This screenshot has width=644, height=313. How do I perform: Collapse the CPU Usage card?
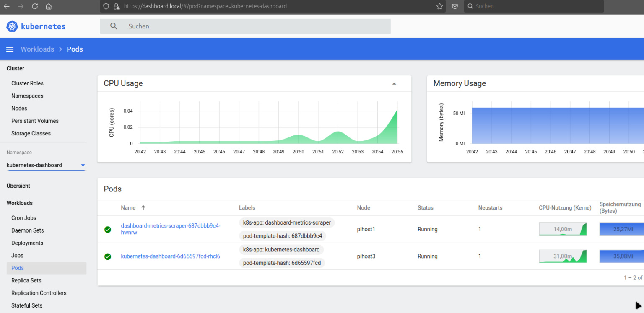pos(394,84)
